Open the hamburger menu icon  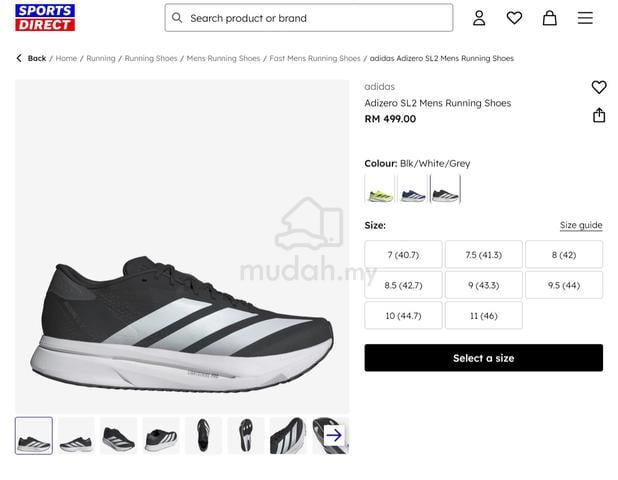[x=585, y=18]
